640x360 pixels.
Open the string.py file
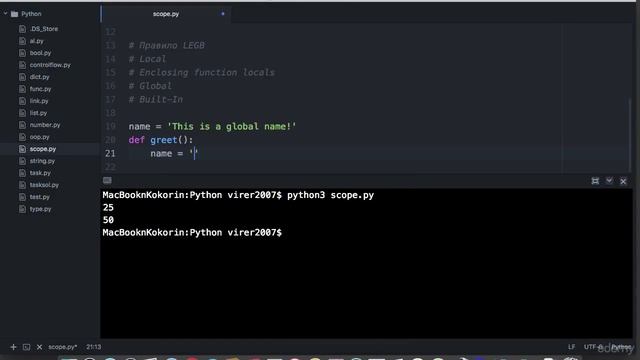pyautogui.click(x=42, y=161)
